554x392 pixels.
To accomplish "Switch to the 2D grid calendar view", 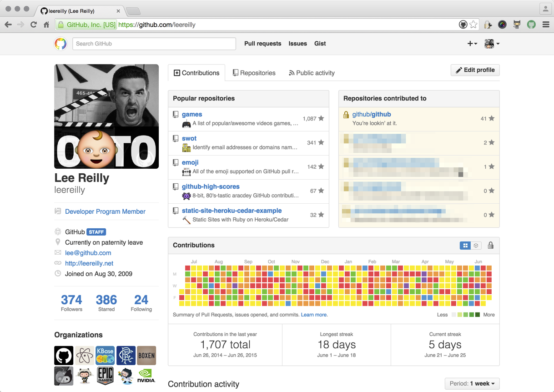I will 465,246.
